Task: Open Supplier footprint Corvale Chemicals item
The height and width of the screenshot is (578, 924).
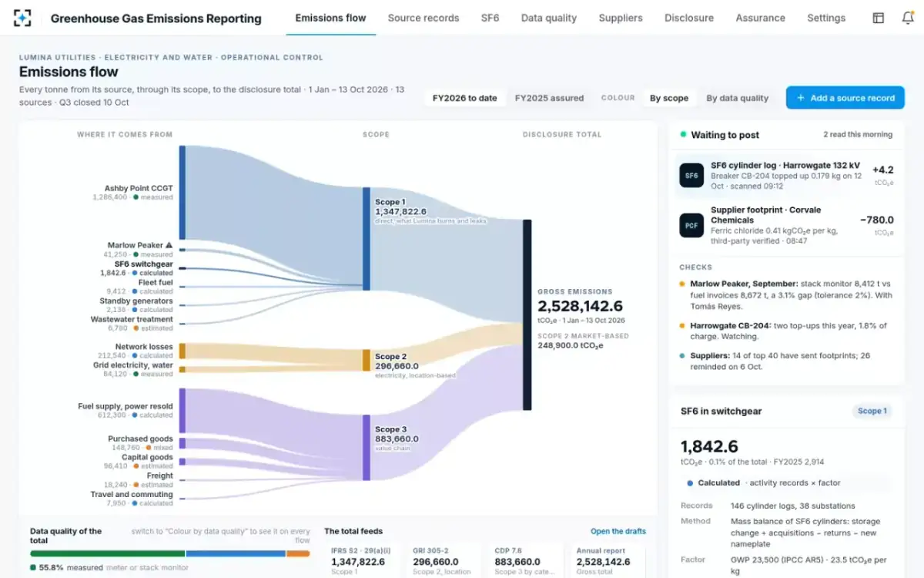Action: 786,225
